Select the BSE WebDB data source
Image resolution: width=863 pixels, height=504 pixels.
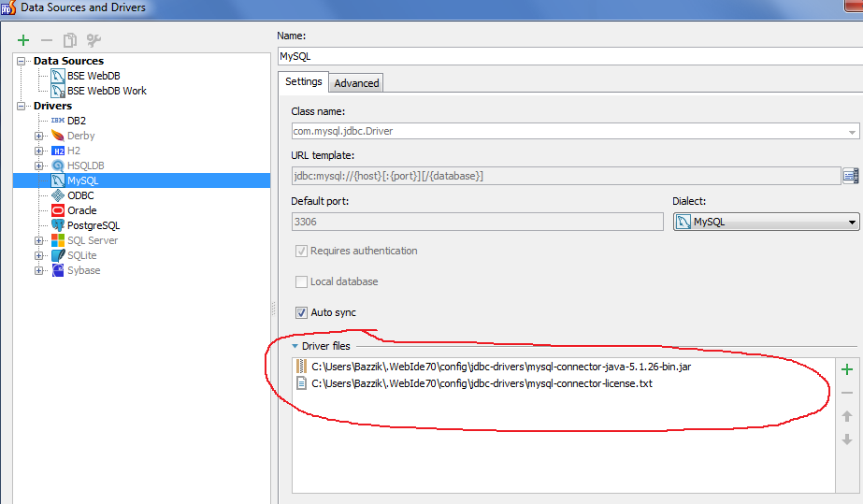[93, 76]
